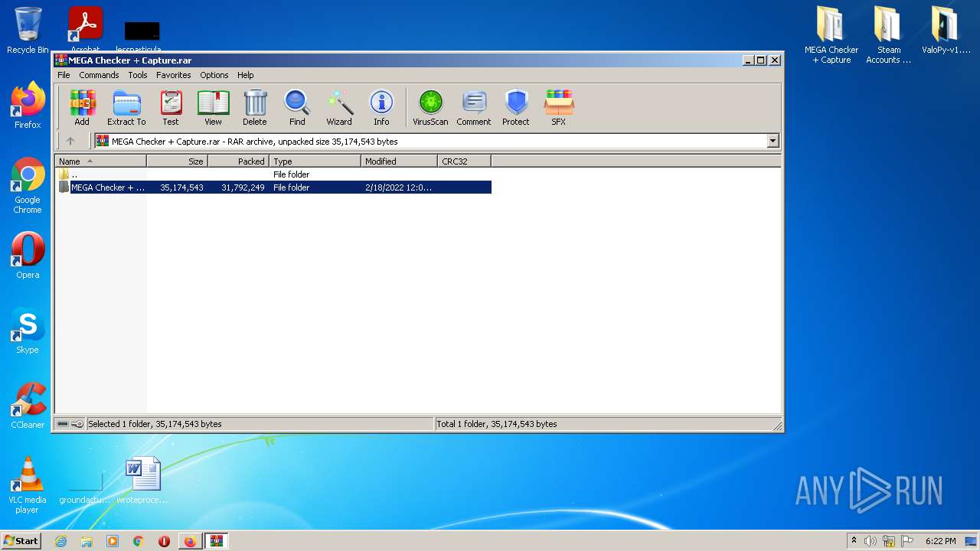The width and height of the screenshot is (980, 551).
Task: Open the Help menu
Action: [x=245, y=75]
